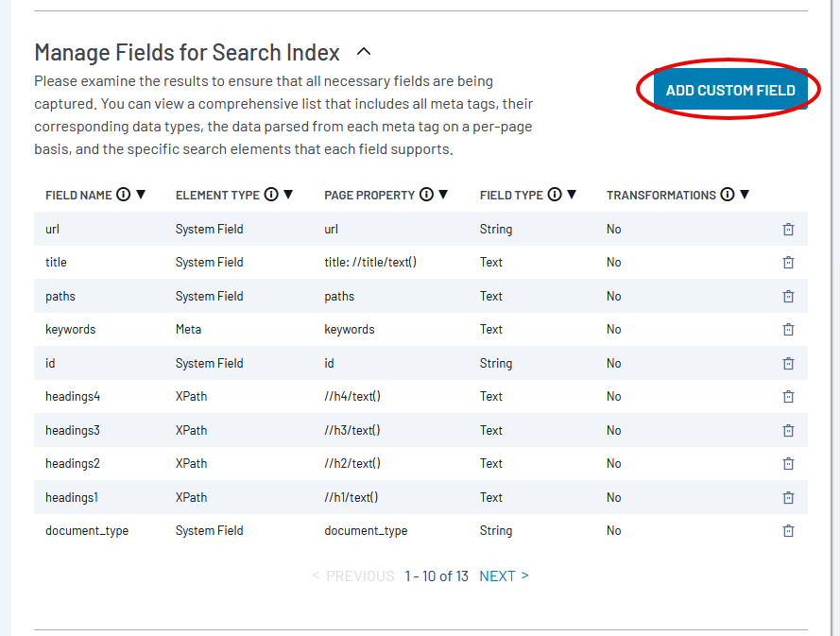Click the '1 - 10 of 13' pagination count
The width and height of the screenshot is (840, 636).
click(437, 576)
